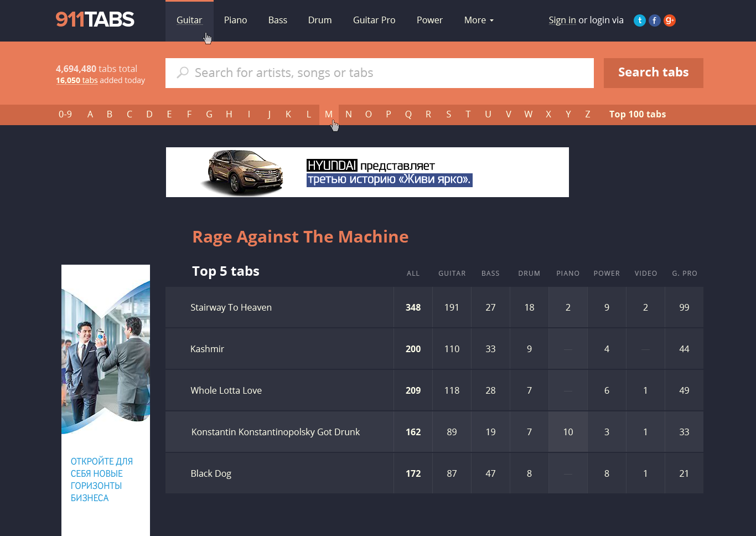Open the 16,050 tabs added today link
Image resolution: width=756 pixels, height=536 pixels.
76,80
